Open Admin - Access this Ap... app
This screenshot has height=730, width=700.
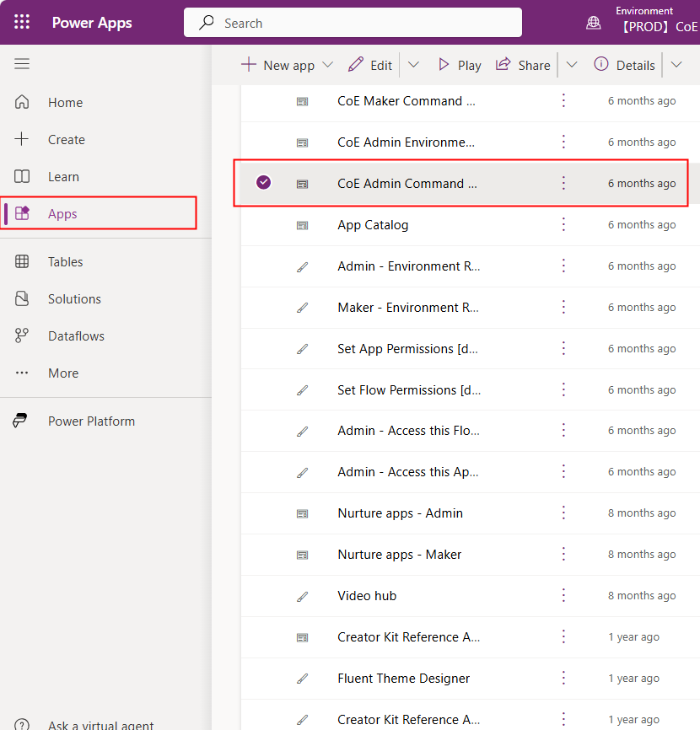407,471
